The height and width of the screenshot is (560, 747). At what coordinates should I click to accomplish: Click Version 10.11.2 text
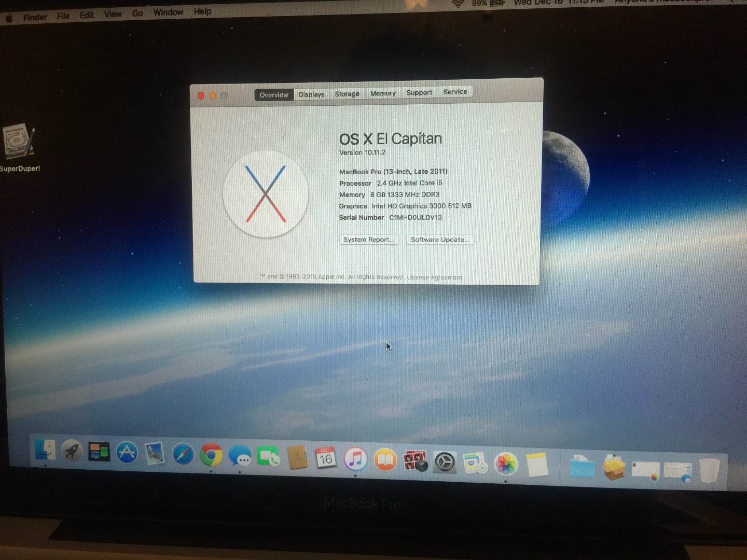point(362,152)
